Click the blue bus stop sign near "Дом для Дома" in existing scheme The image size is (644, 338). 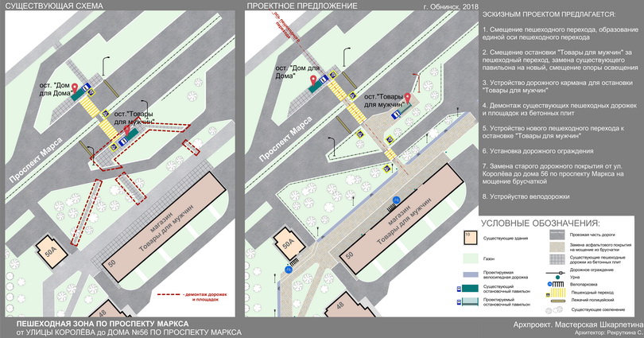click(87, 87)
